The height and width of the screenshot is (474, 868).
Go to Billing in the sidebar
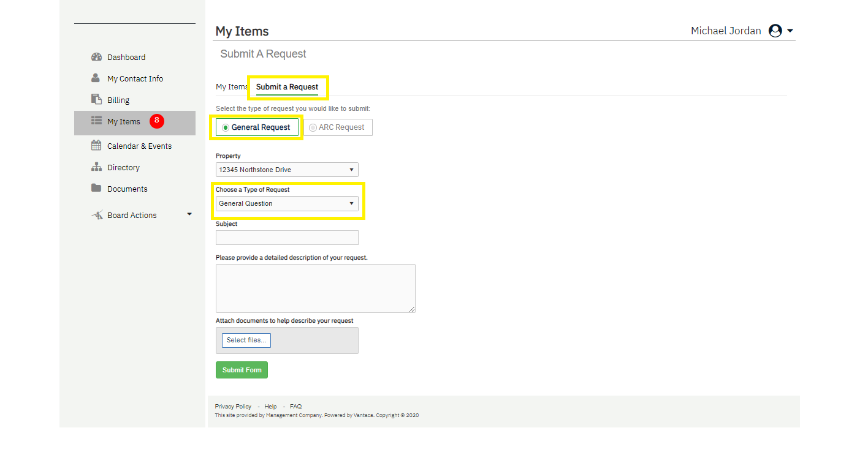click(x=118, y=100)
